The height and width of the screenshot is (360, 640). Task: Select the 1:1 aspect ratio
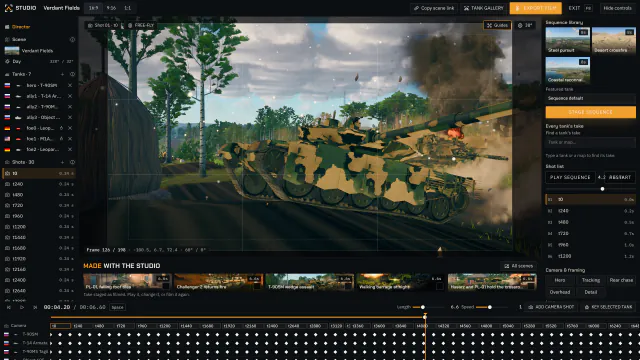coord(128,8)
